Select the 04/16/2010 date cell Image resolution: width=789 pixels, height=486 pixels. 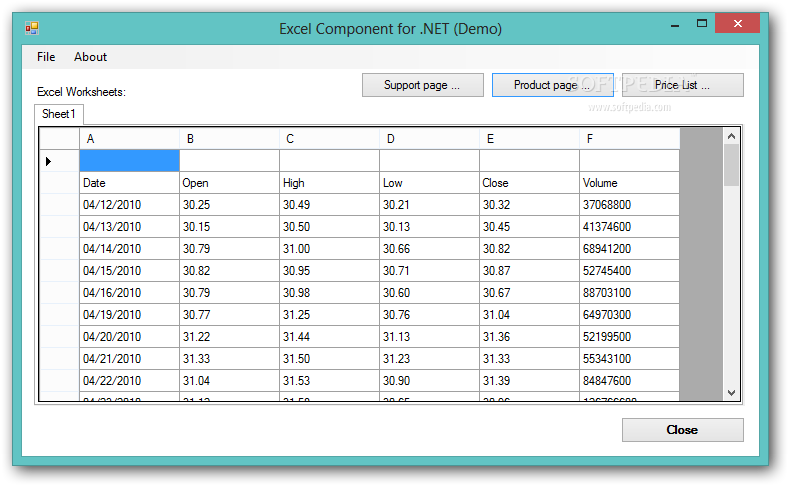[129, 293]
